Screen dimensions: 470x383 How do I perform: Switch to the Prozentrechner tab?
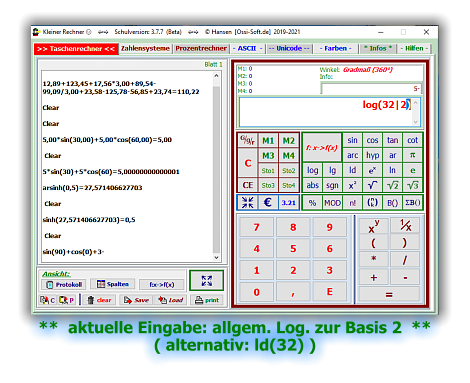click(201, 48)
